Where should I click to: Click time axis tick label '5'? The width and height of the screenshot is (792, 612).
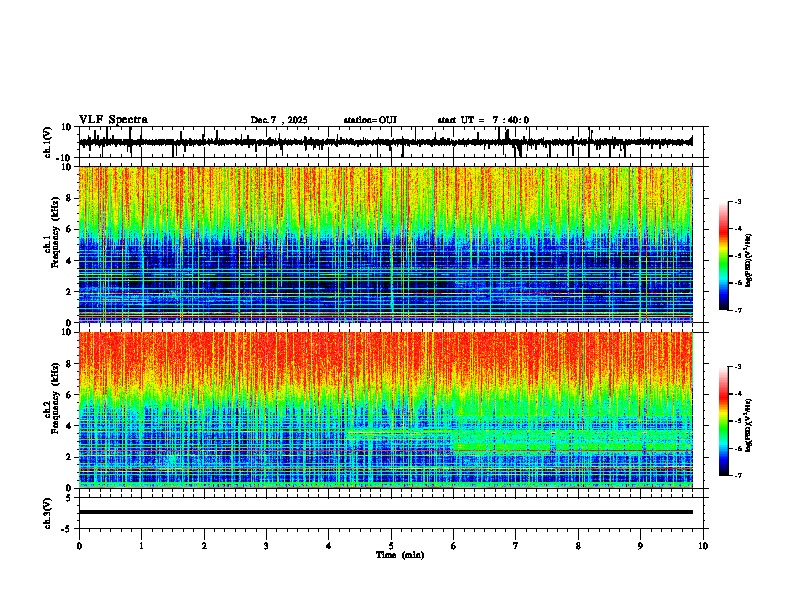point(391,546)
